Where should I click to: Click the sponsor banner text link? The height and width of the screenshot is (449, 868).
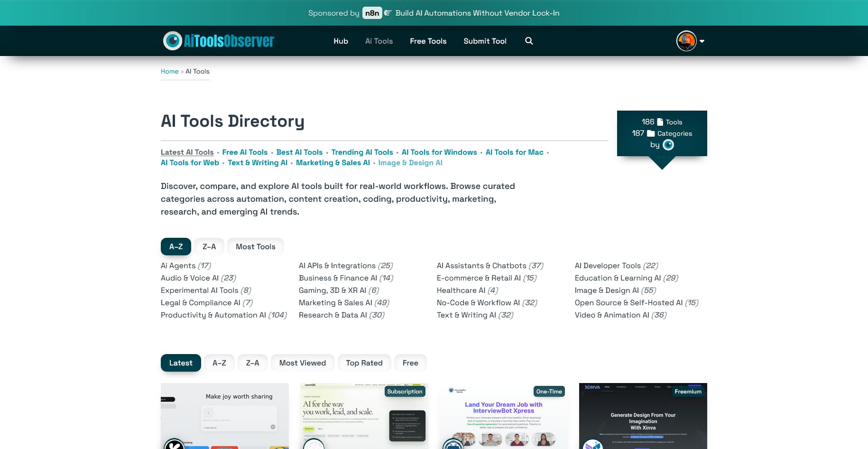pos(477,13)
